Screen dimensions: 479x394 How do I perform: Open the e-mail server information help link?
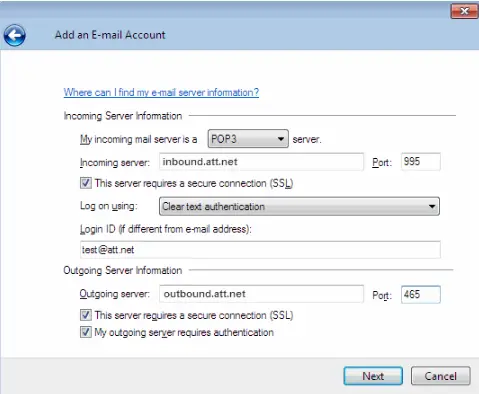pyautogui.click(x=161, y=92)
